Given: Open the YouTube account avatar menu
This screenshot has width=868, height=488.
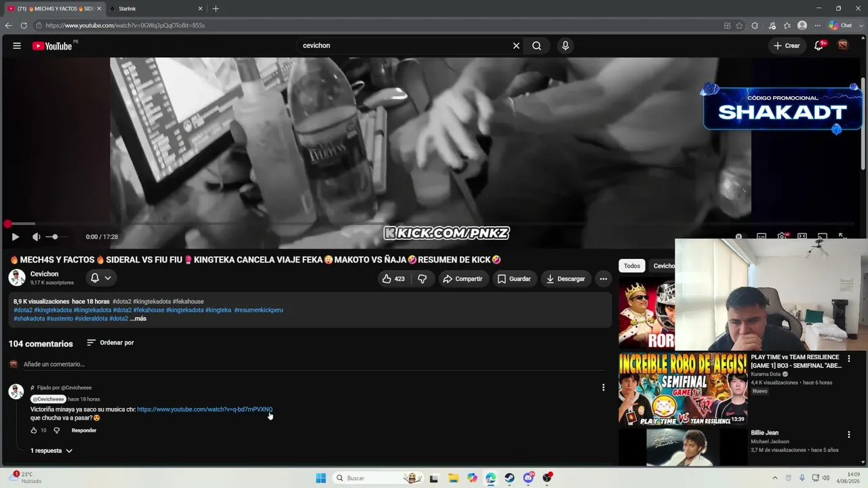Looking at the screenshot, I should point(843,45).
